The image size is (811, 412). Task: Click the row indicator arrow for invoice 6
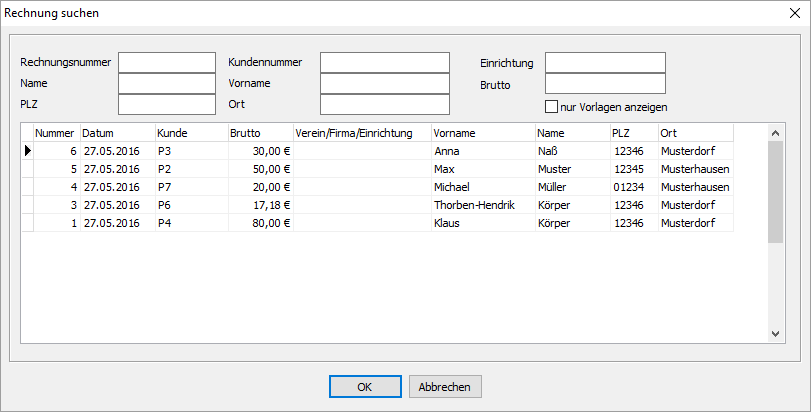(x=27, y=151)
